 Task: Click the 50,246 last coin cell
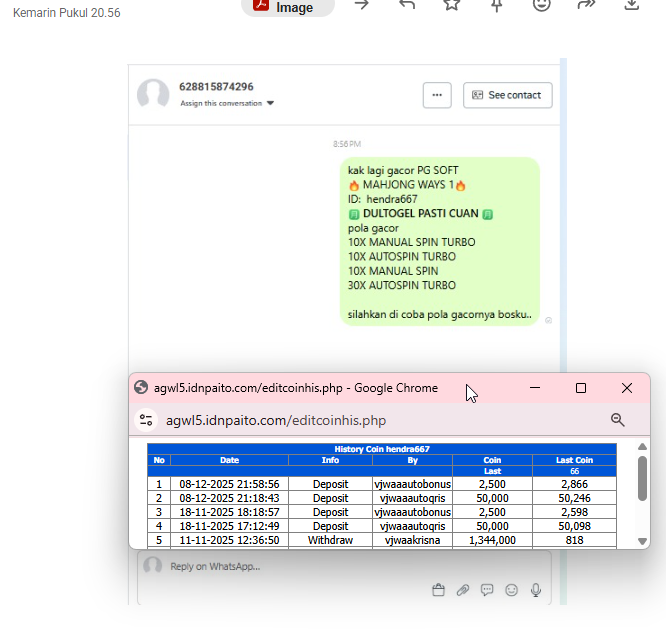point(574,498)
